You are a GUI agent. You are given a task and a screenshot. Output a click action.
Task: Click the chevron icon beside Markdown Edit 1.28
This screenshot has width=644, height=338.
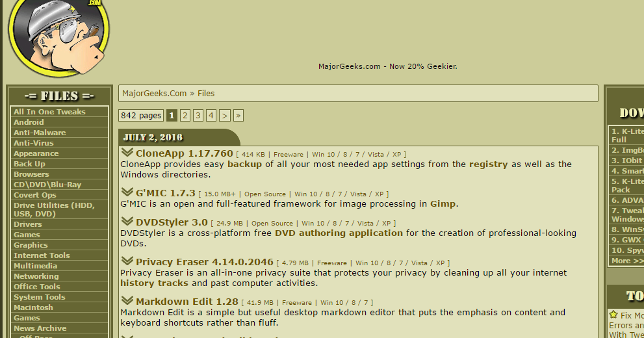127,301
